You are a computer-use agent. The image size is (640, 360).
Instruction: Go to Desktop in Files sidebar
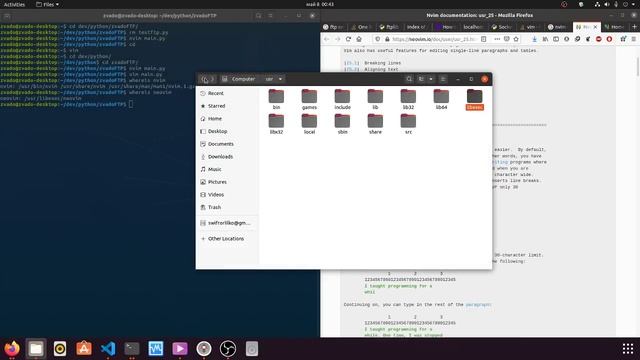point(227,131)
